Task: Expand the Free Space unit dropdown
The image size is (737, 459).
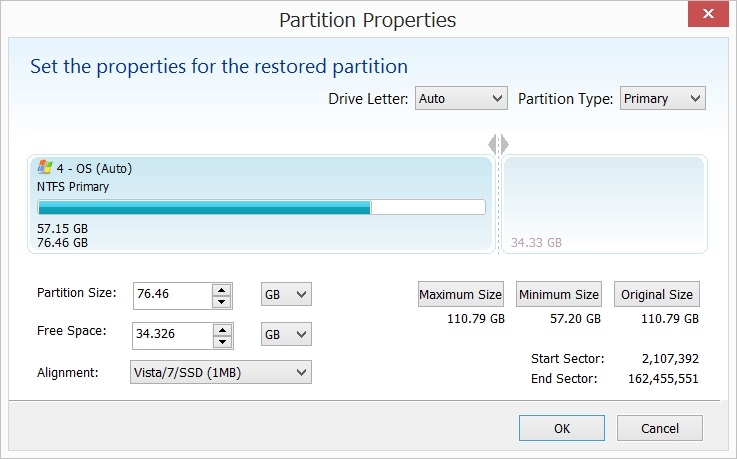Action: (x=286, y=333)
